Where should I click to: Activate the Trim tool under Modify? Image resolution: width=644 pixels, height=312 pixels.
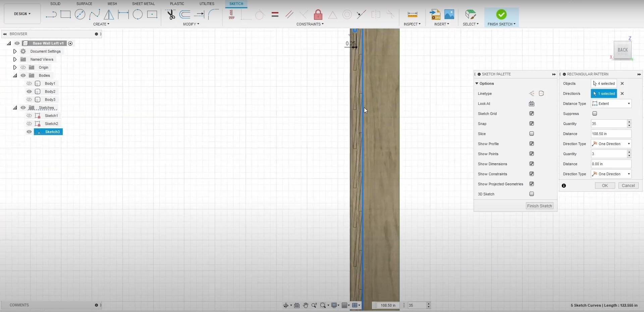click(x=171, y=14)
